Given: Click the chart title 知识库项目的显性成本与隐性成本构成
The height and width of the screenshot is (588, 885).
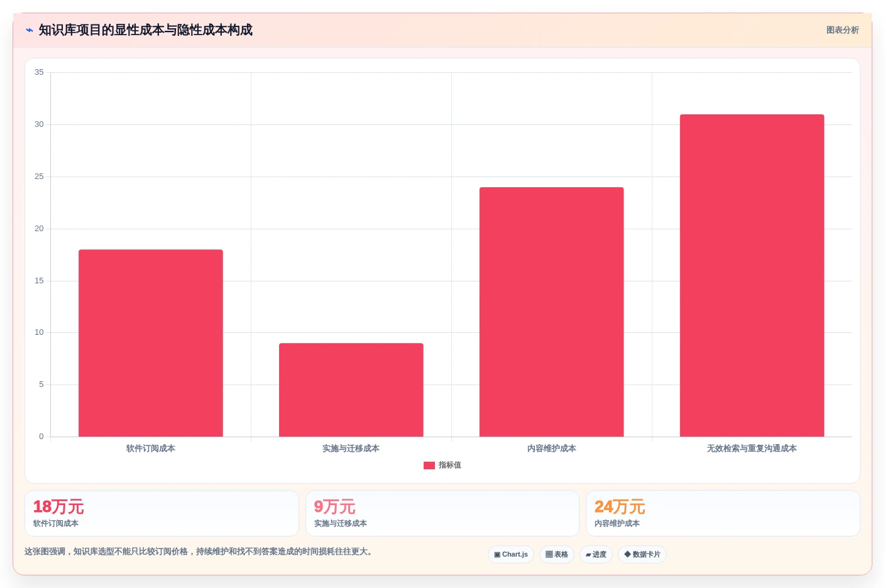Looking at the screenshot, I should [146, 30].
